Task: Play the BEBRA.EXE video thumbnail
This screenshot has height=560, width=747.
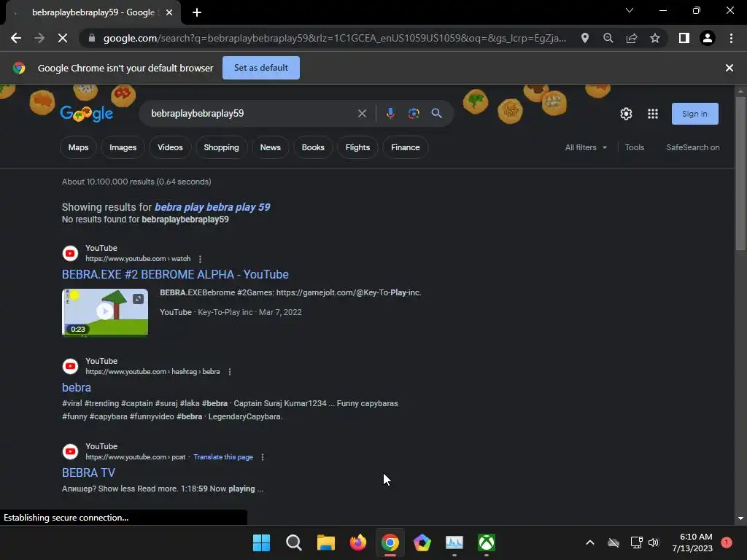Action: pyautogui.click(x=105, y=312)
